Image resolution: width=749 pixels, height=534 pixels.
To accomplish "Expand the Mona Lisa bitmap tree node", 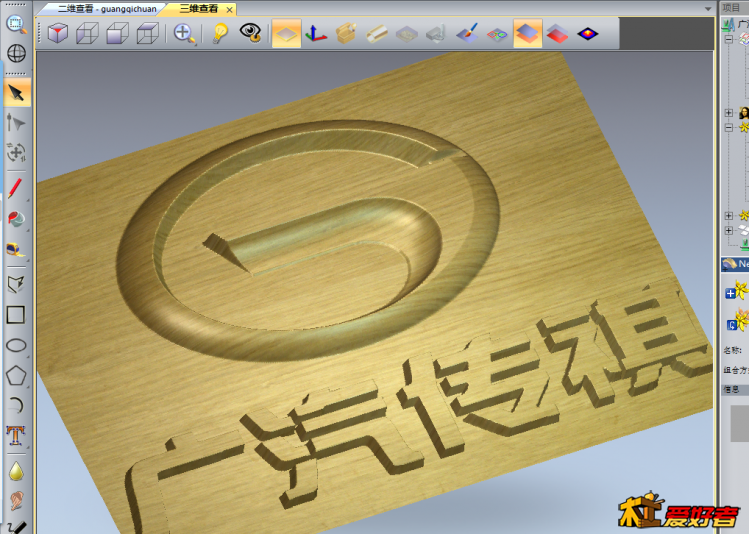I will pyautogui.click(x=728, y=113).
